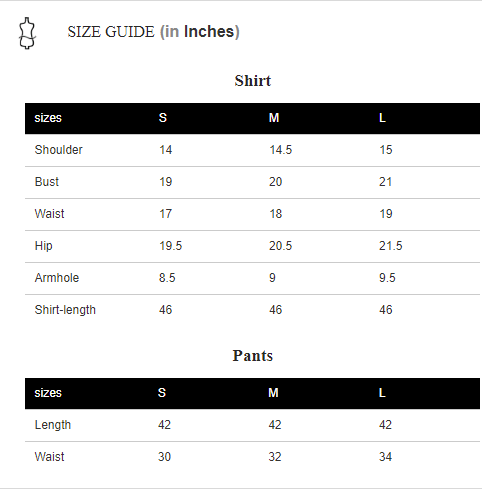482x490 pixels.
Task: Select the pants Length row label
Action: tap(53, 425)
